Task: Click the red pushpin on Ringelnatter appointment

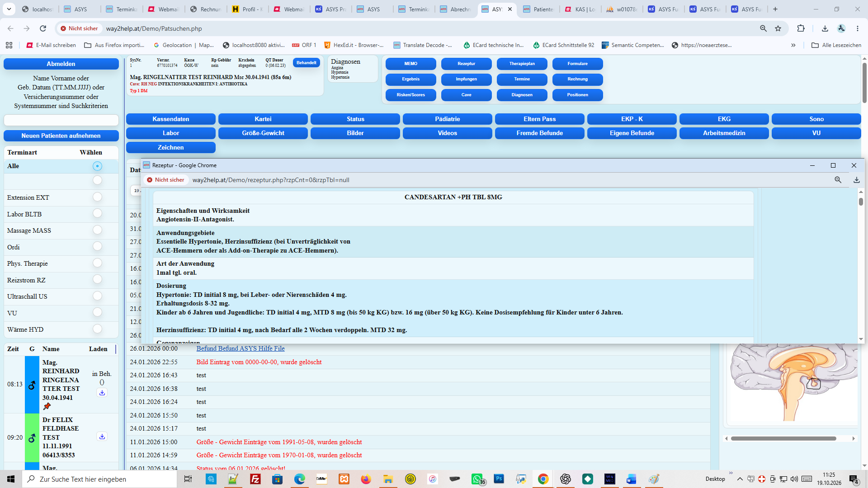Action: tap(47, 406)
